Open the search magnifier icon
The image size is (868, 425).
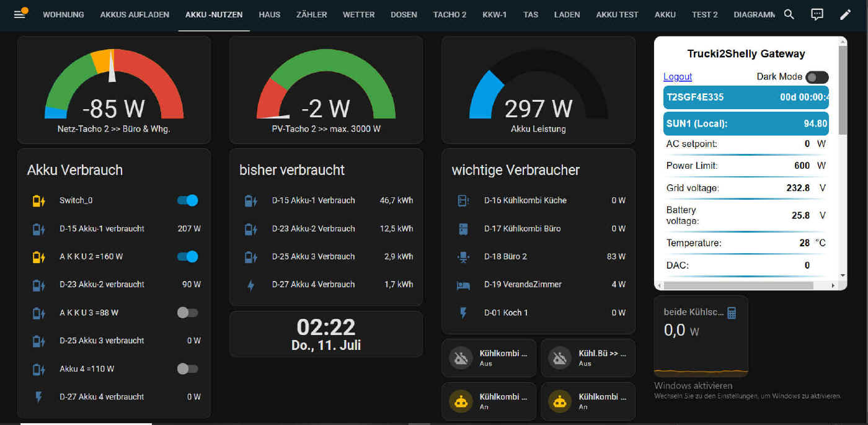(x=789, y=14)
